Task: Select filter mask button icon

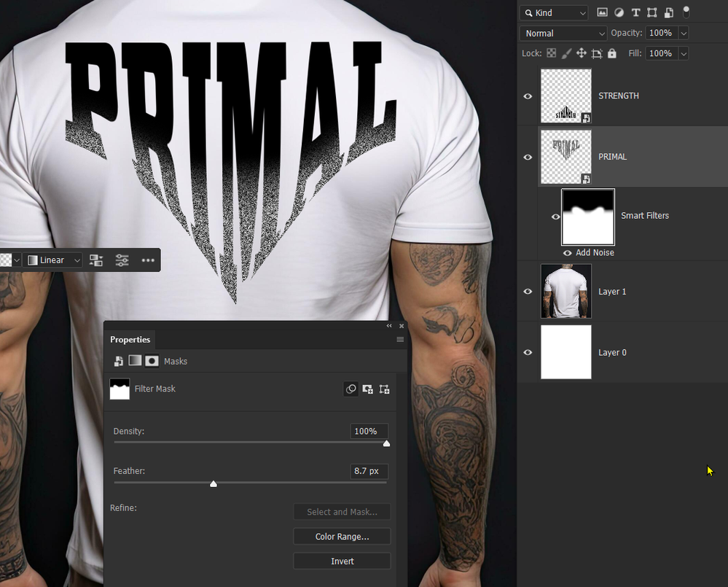Action: point(351,389)
